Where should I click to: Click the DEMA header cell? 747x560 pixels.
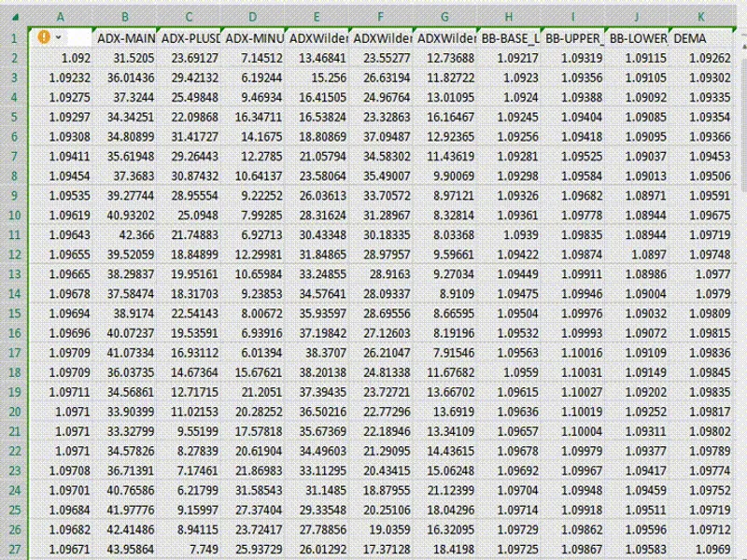coord(701,38)
